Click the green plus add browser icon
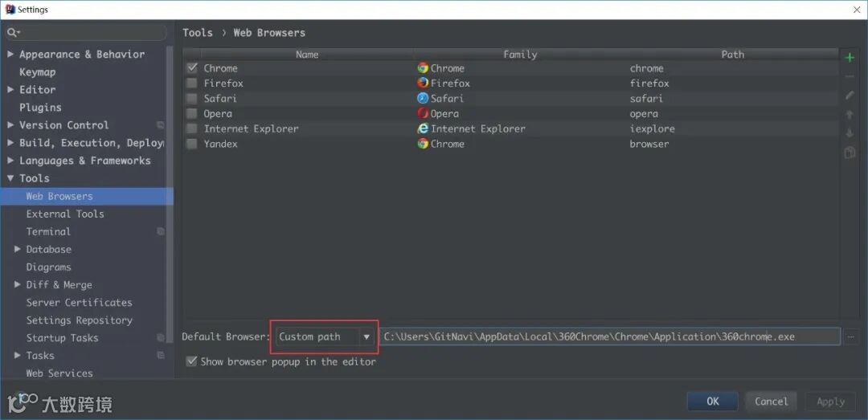This screenshot has height=420, width=868. pyautogui.click(x=850, y=58)
